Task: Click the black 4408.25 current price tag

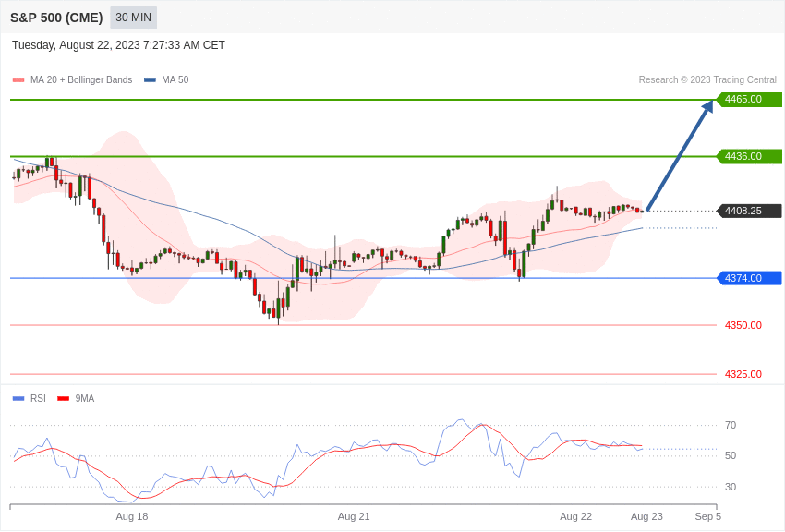Action: [x=749, y=212]
